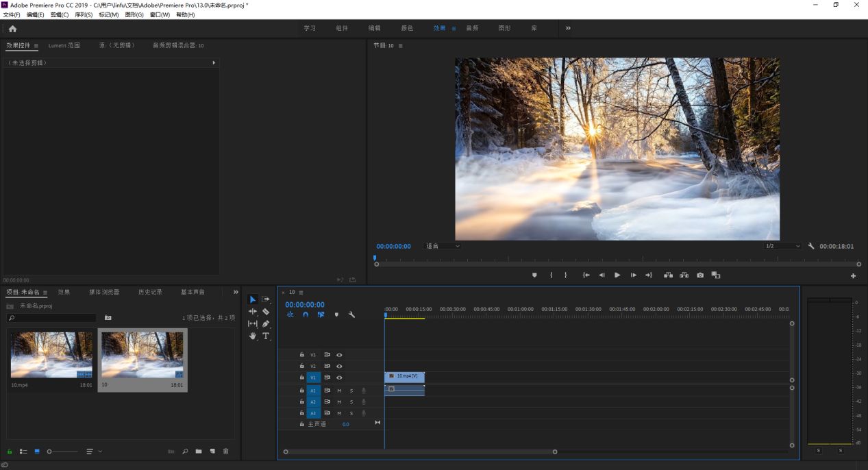Open the 颜色 workspace
The width and height of the screenshot is (868, 470).
point(407,28)
